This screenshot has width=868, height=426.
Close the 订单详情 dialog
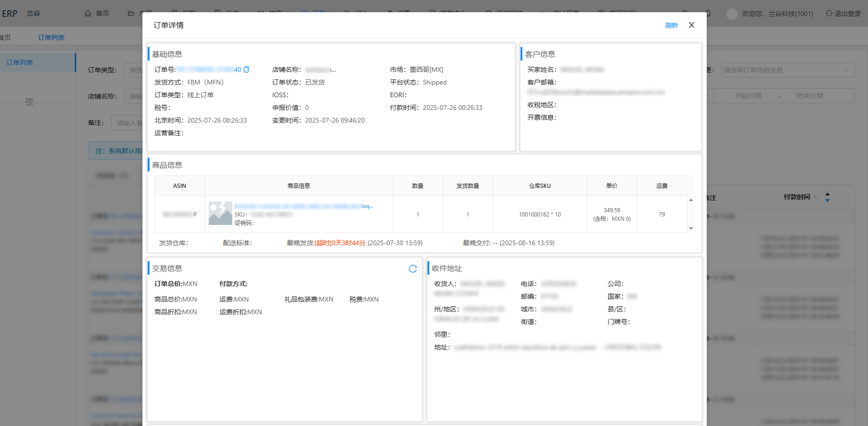tap(691, 25)
